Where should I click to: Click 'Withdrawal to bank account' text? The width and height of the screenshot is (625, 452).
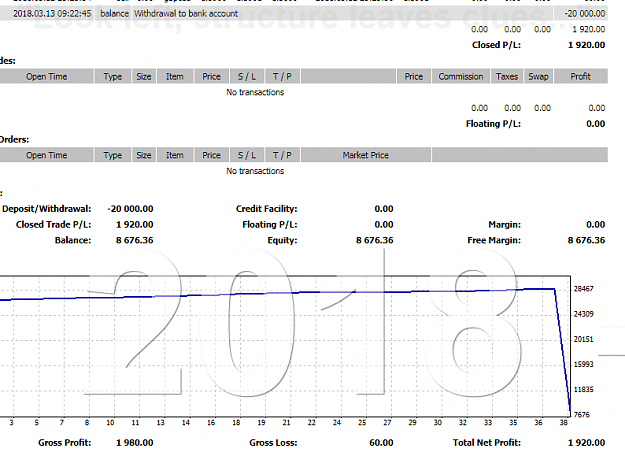[186, 14]
